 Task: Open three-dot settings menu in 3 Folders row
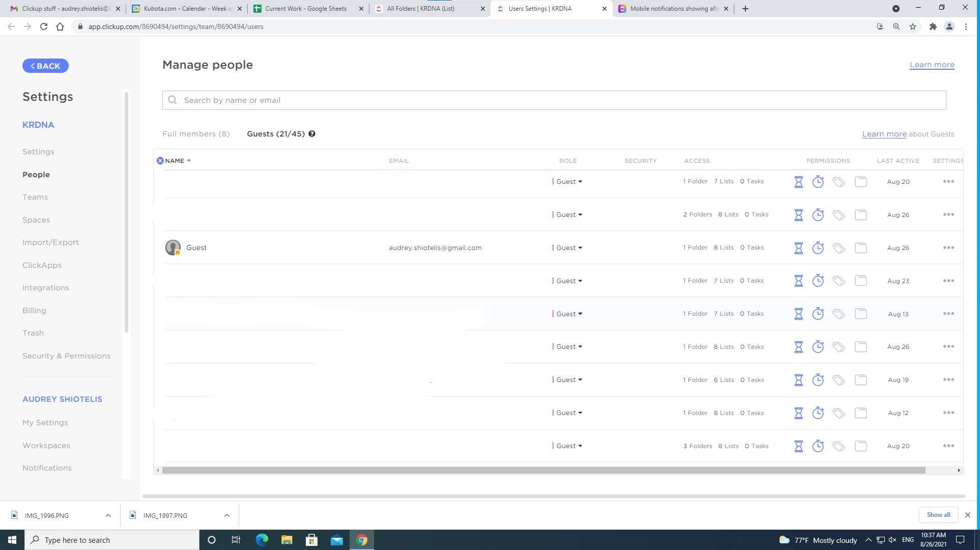coord(948,446)
